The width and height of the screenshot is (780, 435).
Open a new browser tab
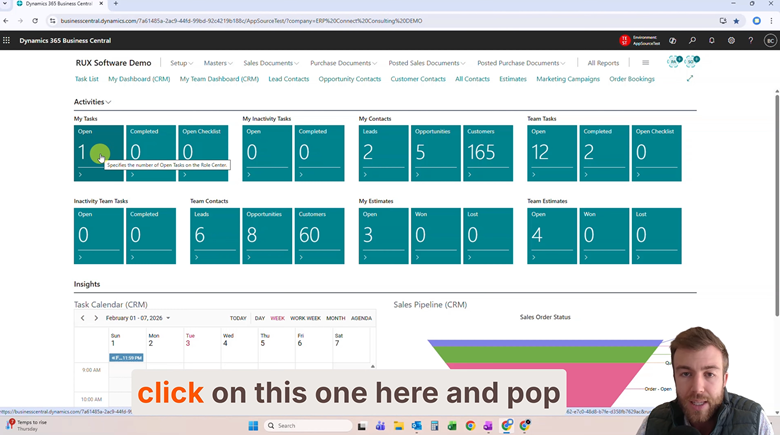(116, 3)
